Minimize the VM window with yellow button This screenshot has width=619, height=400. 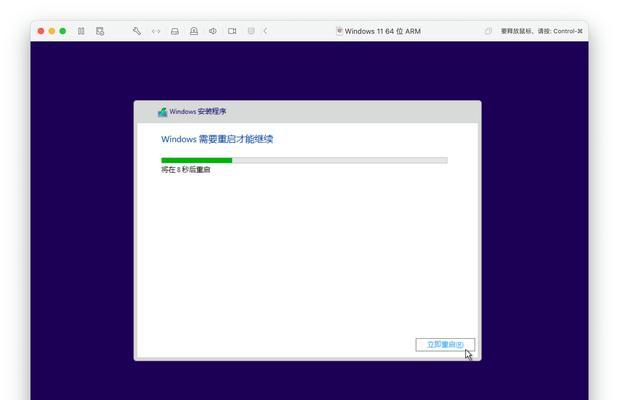[x=52, y=31]
